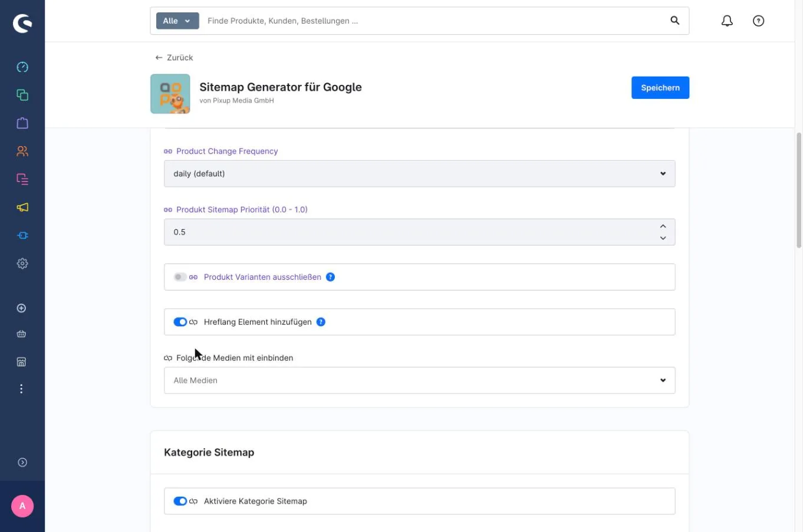Click the search magnifier icon
The width and height of the screenshot is (803, 532).
point(675,21)
